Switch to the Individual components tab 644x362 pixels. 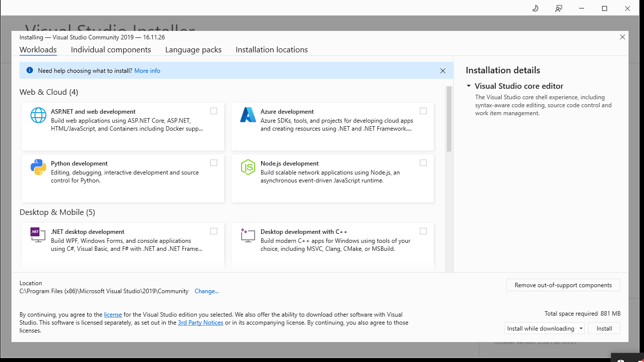click(111, 50)
